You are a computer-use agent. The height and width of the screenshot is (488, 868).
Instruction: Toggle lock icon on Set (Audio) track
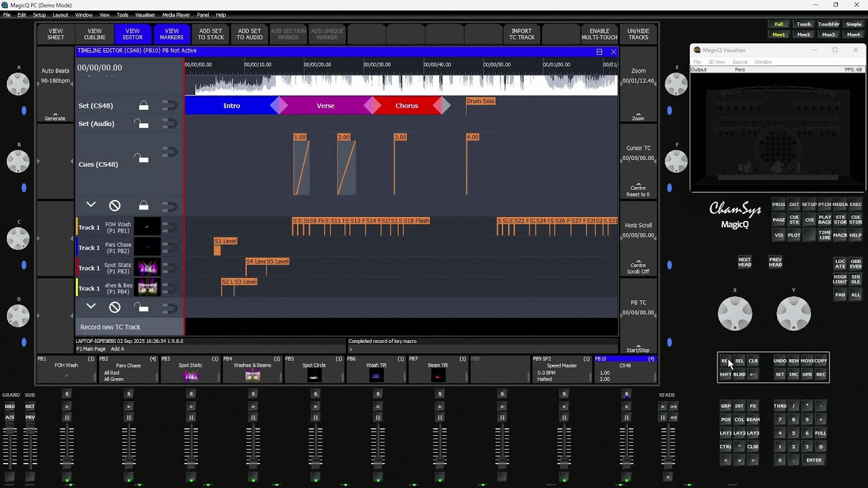pos(142,123)
